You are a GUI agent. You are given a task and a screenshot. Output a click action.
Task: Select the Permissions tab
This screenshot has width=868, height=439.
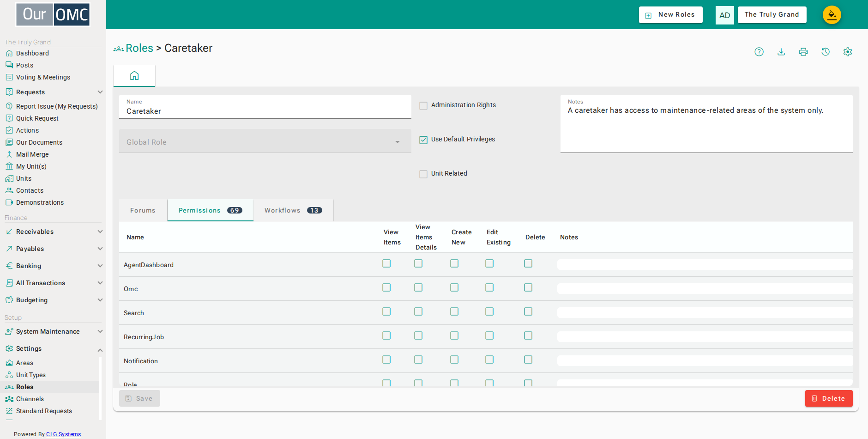[x=210, y=210]
